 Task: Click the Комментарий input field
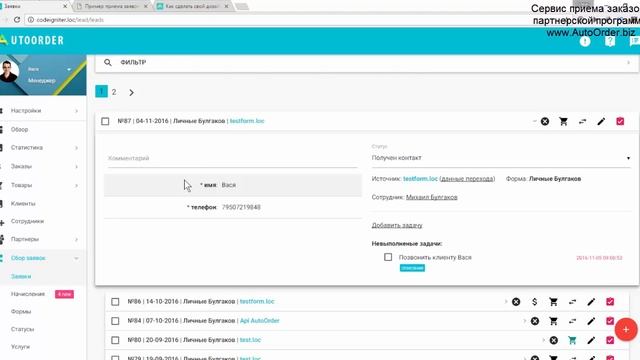point(233,158)
